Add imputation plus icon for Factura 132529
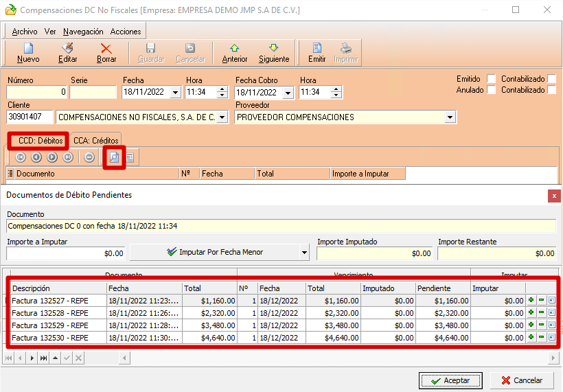 [x=531, y=325]
